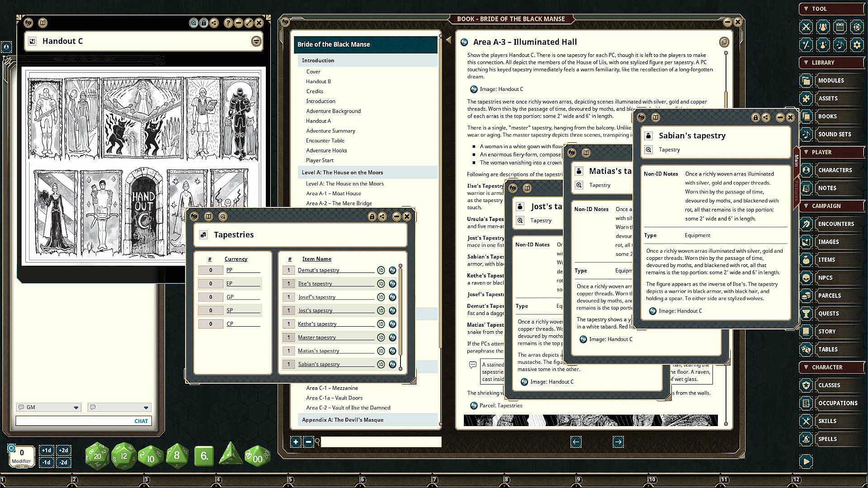
Task: Roll the green d12 die
Action: click(x=124, y=455)
